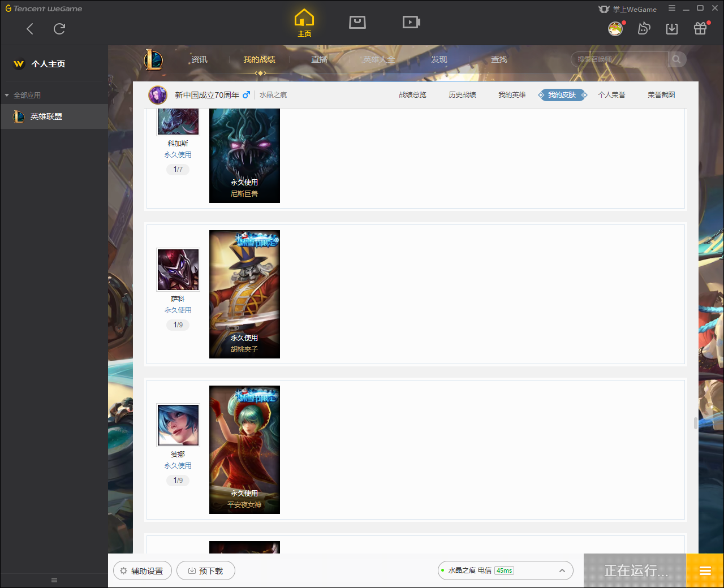Switch to 荣誉截图 sub-tab

[x=661, y=95]
